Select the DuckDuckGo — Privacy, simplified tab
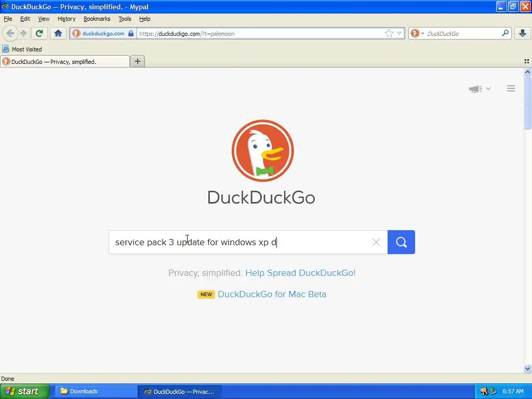 point(65,61)
